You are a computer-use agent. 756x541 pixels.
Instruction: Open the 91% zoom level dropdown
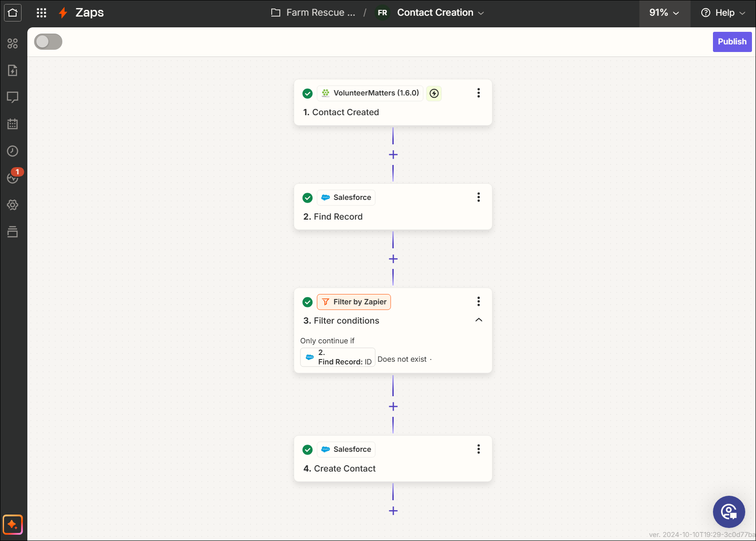coord(665,13)
